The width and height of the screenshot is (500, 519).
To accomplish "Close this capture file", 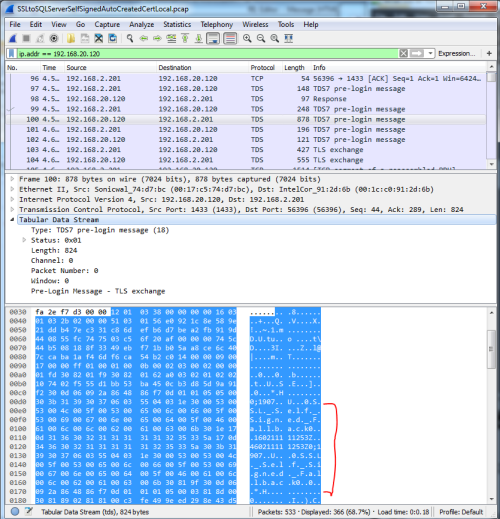I will [99, 38].
